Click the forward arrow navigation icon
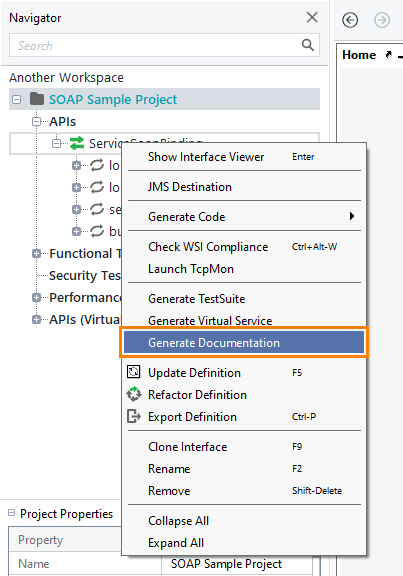403x576 pixels. (382, 20)
